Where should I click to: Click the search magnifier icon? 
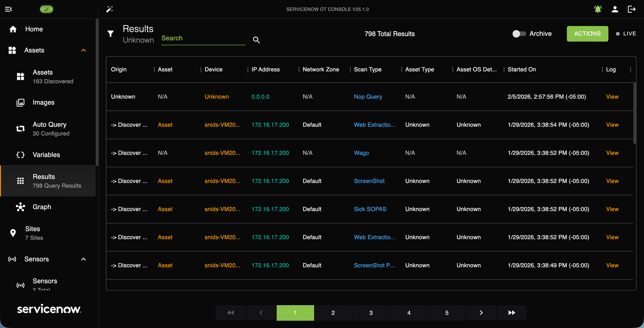point(256,40)
